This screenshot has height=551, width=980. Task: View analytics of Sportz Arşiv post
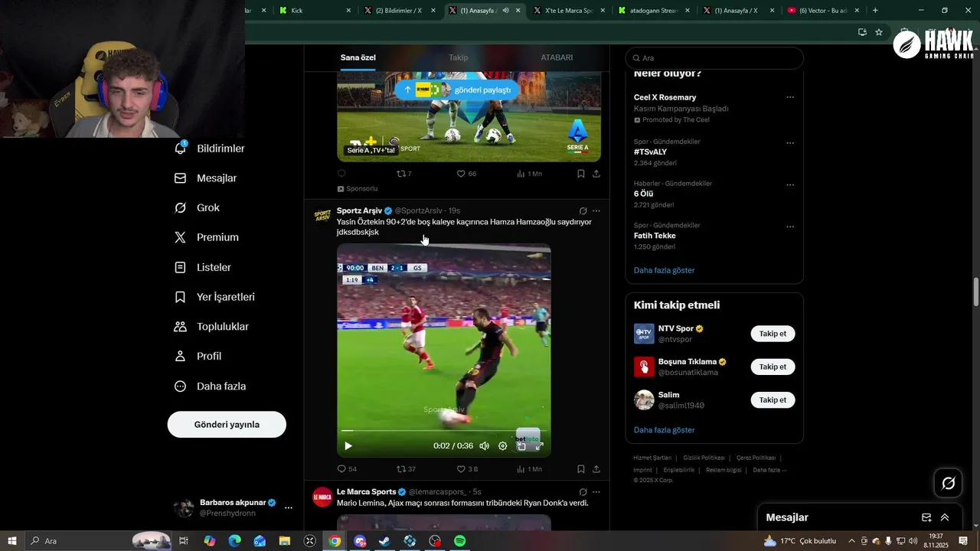(529, 469)
